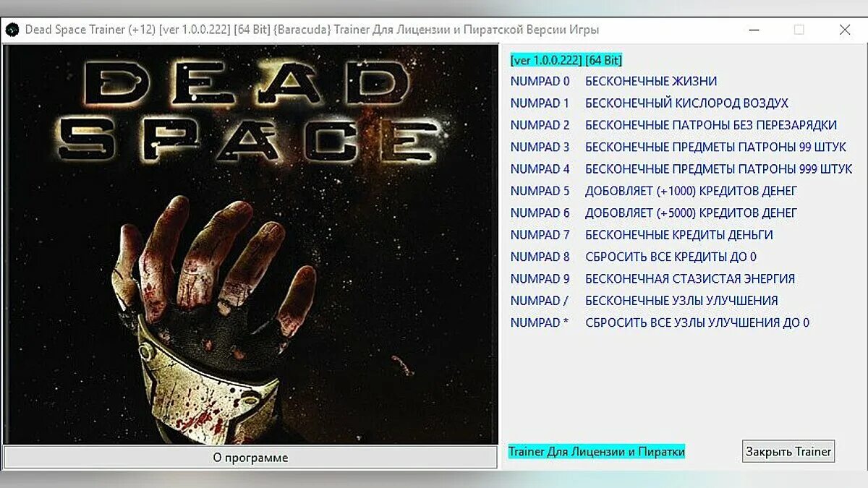Click "Trainer Для Лицензии и Пиратки" label

coord(597,451)
